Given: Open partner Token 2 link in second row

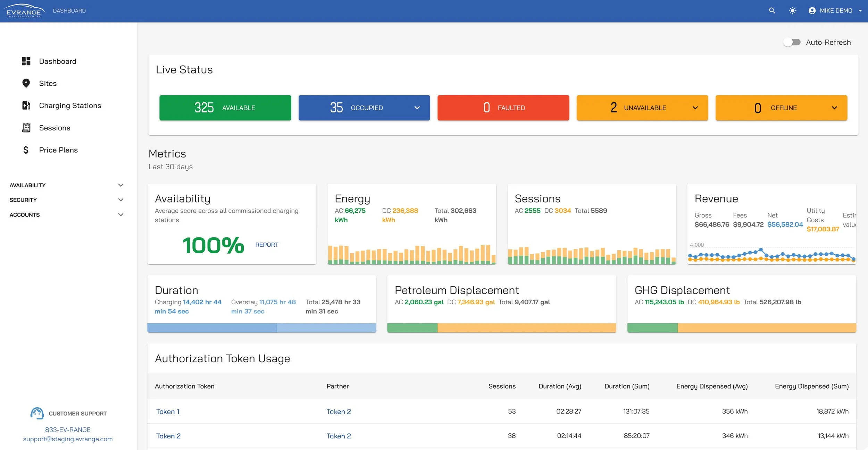Looking at the screenshot, I should click(x=339, y=436).
